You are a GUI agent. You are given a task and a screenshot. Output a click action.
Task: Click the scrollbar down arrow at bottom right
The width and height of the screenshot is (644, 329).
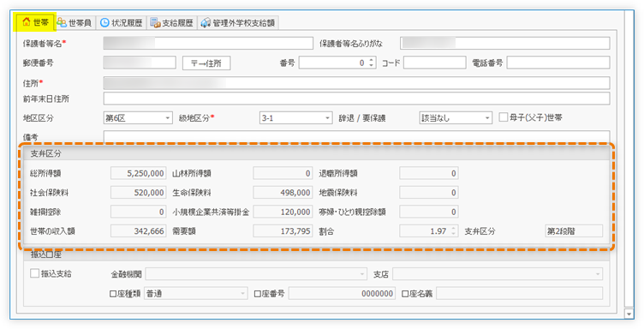point(629,314)
